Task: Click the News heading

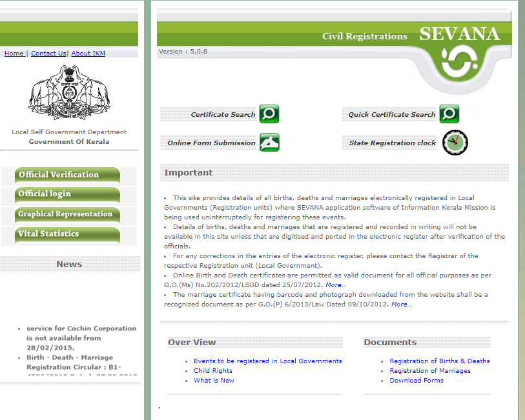Action: click(x=69, y=264)
